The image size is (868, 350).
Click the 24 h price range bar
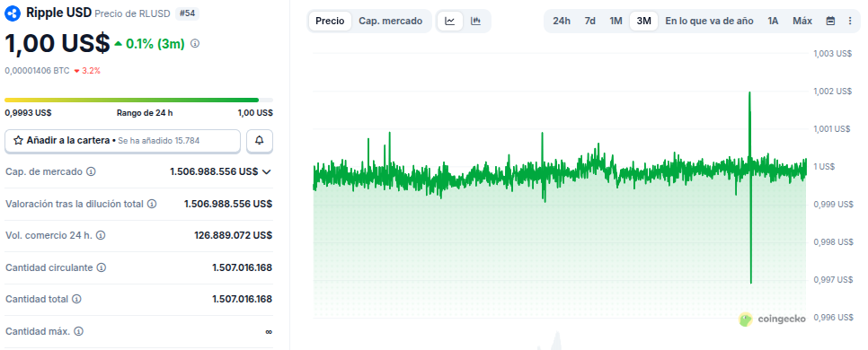[x=138, y=101]
